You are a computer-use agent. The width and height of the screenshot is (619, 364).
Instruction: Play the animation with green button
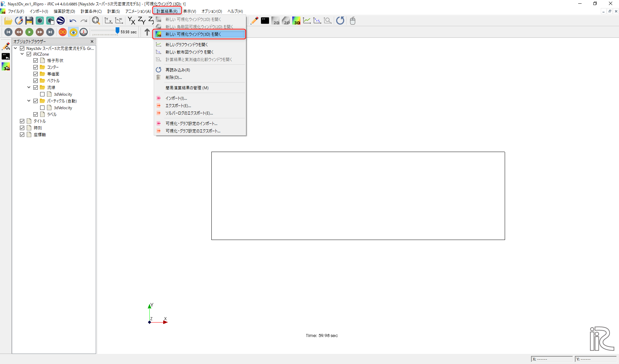click(29, 32)
